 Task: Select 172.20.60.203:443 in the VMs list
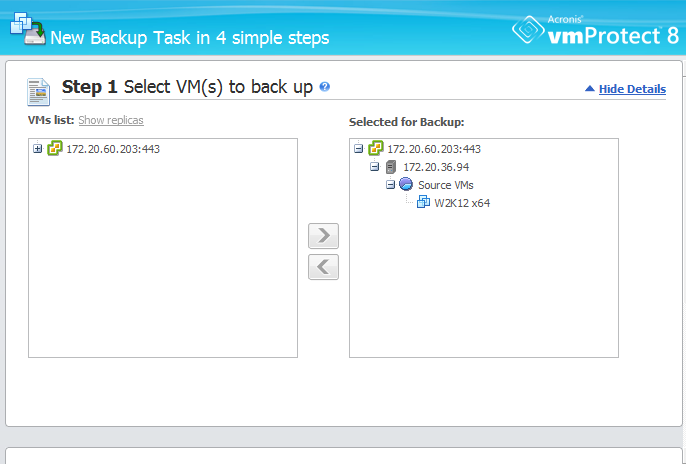113,149
